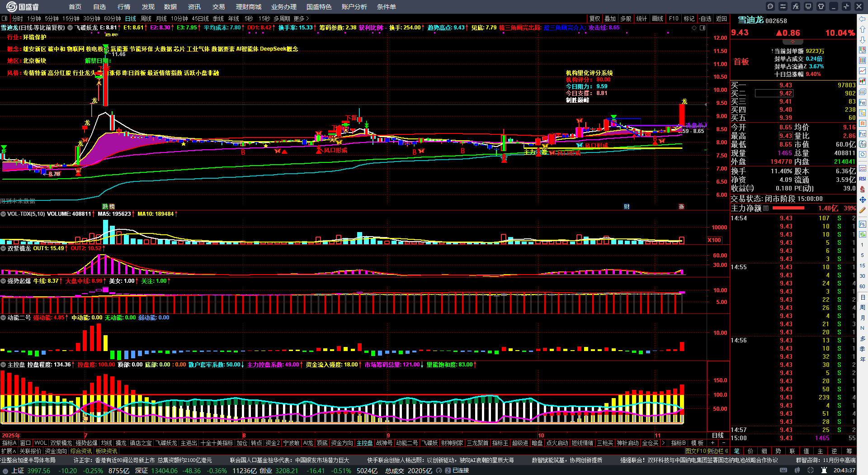Toggle the 复权 price adjustment option

point(594,19)
